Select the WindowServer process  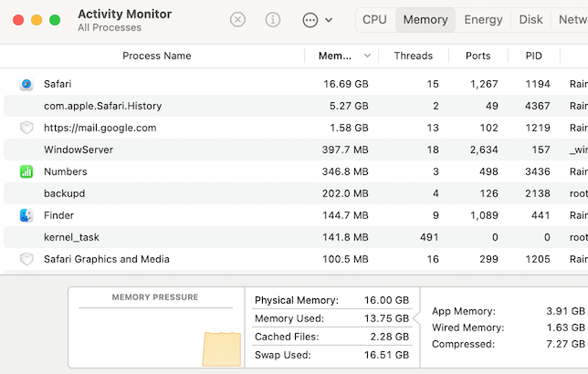79,150
